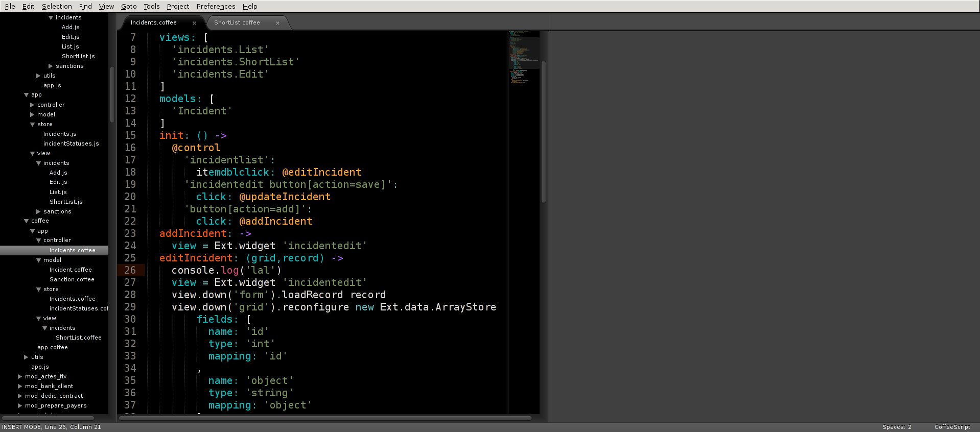
Task: Open app.coffee in the sidebar
Action: pyautogui.click(x=53, y=347)
